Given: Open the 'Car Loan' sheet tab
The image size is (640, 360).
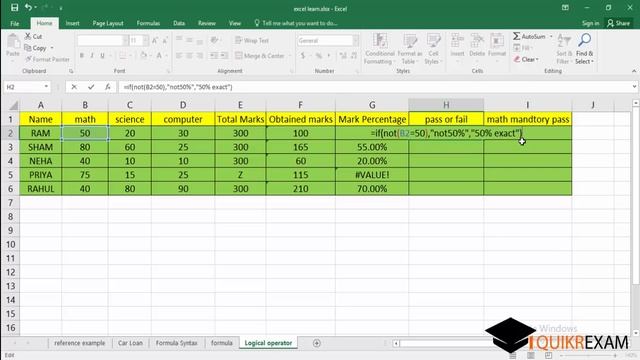Looking at the screenshot, I should coord(130,343).
